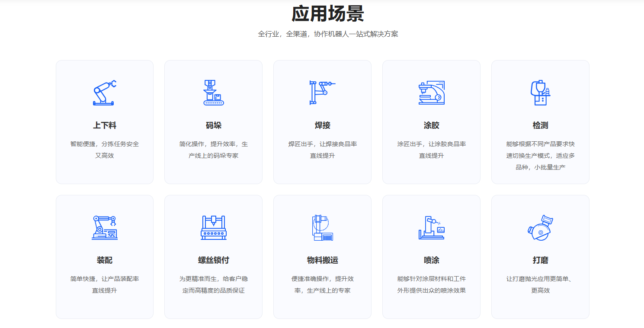Click the 喷涂 card description text
This screenshot has height=328, width=644.
tap(431, 284)
